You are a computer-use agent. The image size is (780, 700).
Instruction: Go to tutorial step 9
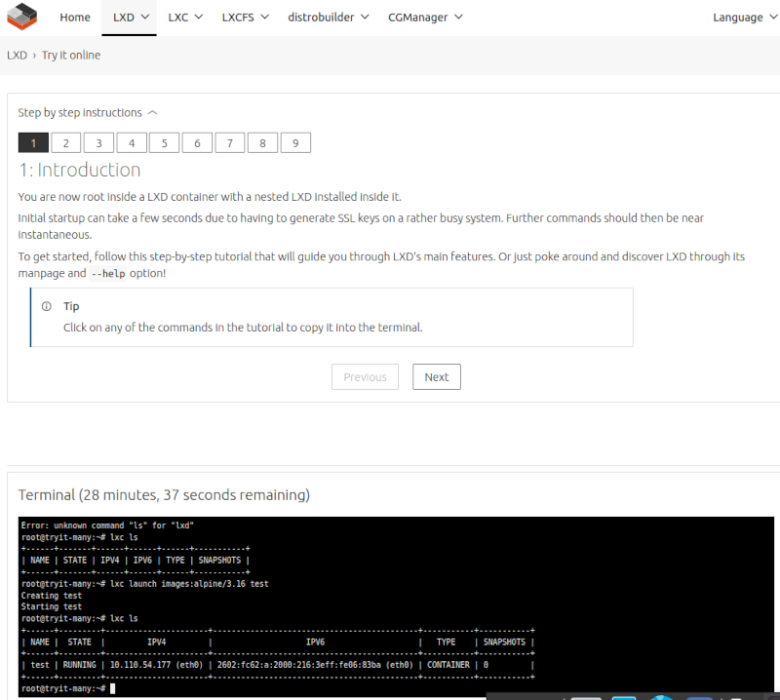click(x=295, y=143)
